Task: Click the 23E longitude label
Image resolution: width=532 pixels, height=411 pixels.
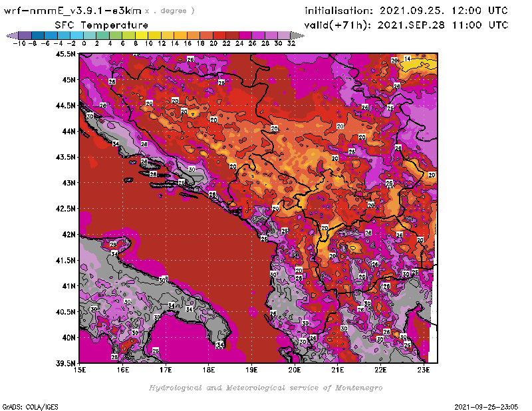Action: point(424,370)
